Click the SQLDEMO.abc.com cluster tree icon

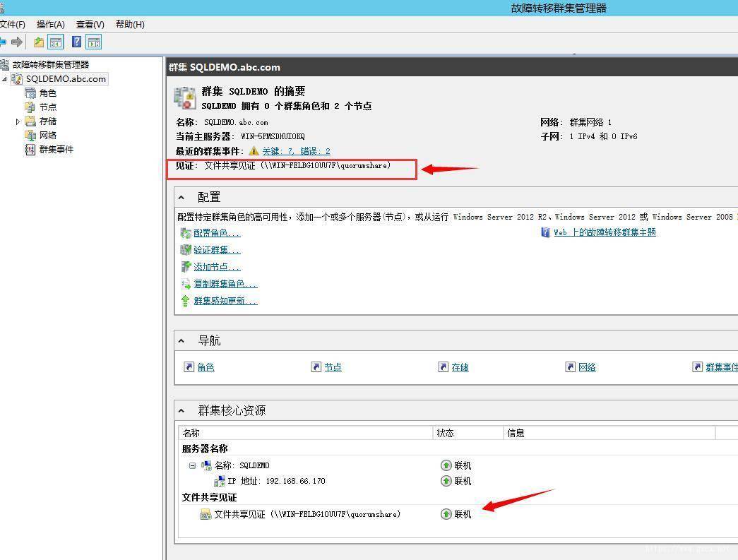click(17, 78)
